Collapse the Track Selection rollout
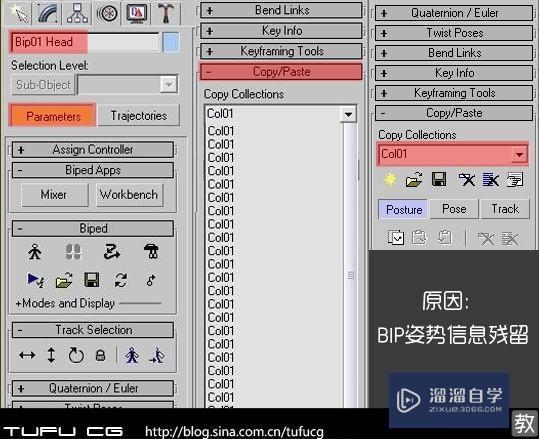Screen dimensions: 539x439 (93, 330)
